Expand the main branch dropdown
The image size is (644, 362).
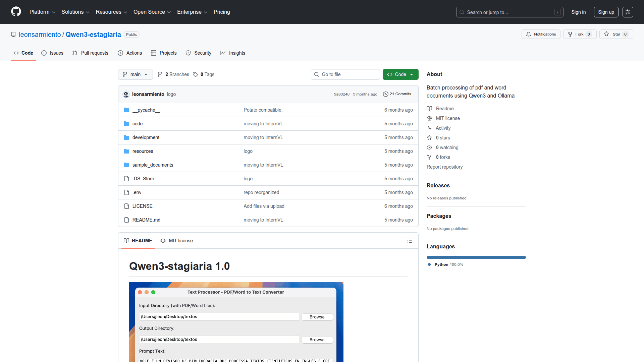coord(135,74)
